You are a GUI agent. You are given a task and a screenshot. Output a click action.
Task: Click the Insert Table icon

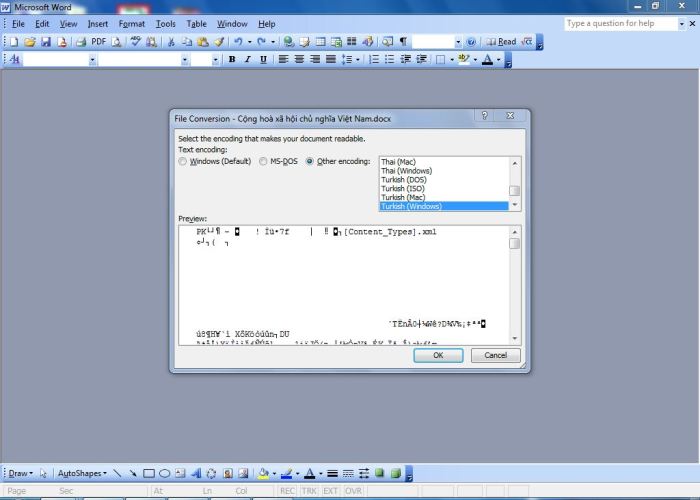coord(321,42)
